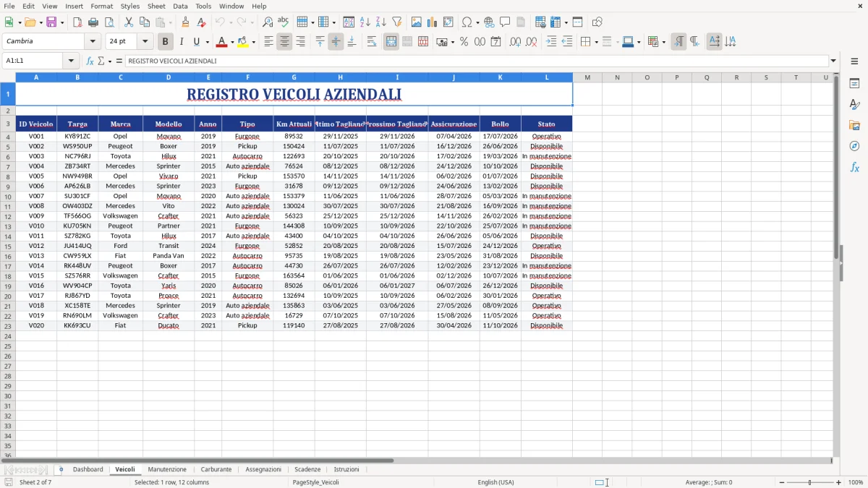Insert an image using the toolbar icon
868x488 pixels.
[416, 22]
